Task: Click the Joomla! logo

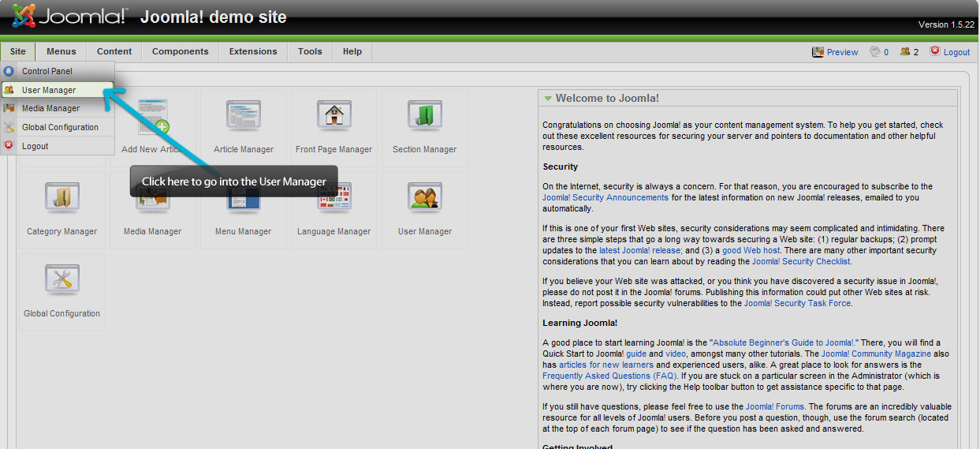Action: click(69, 16)
